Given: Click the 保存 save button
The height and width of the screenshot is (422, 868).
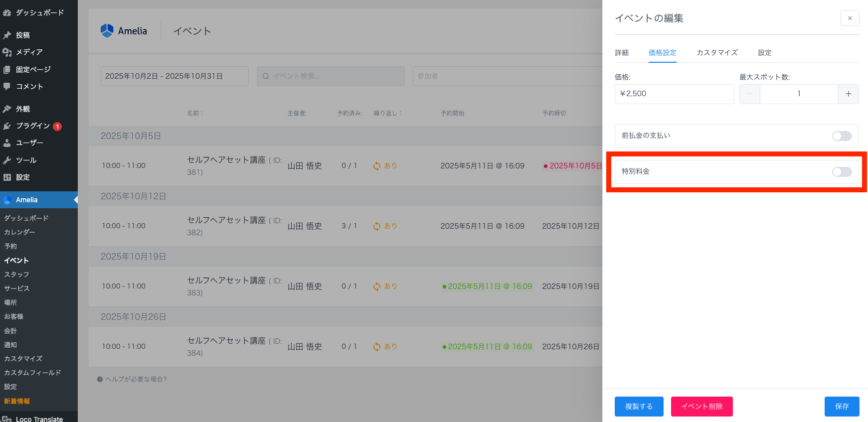Looking at the screenshot, I should (x=842, y=406).
